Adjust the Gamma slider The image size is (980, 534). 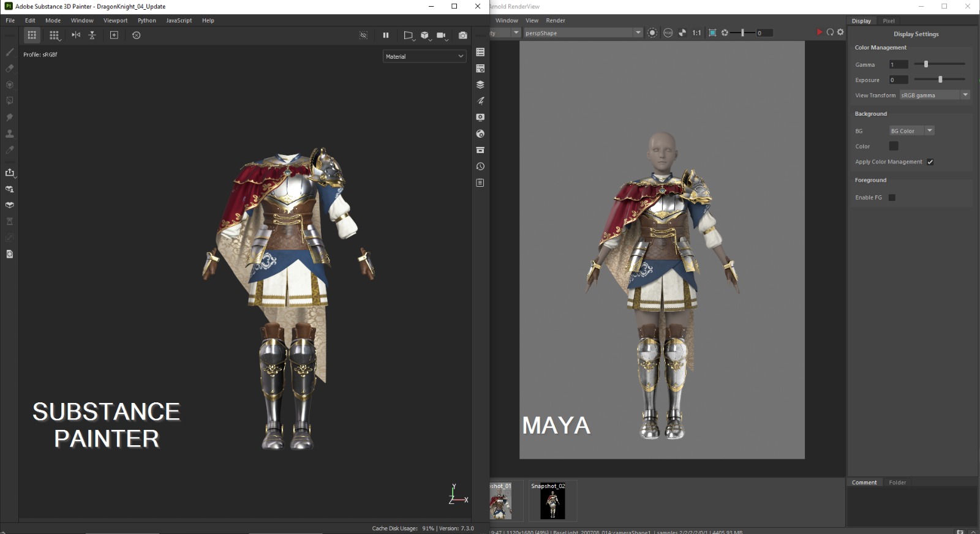point(940,64)
